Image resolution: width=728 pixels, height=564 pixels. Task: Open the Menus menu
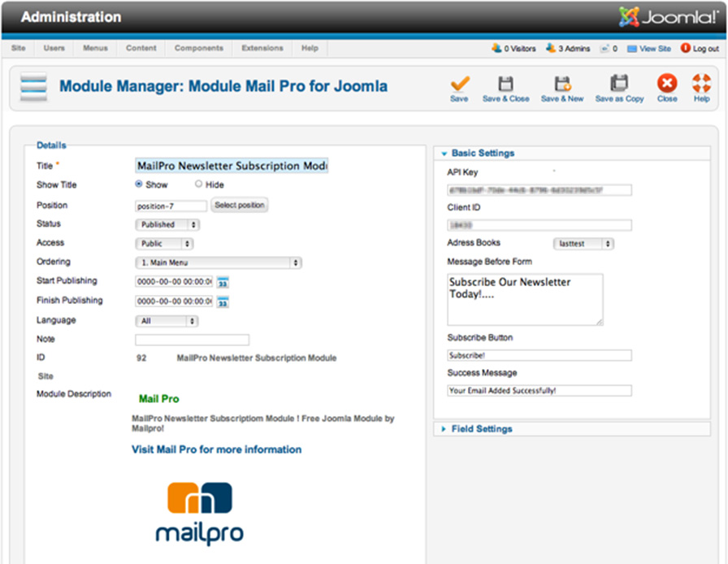[95, 48]
